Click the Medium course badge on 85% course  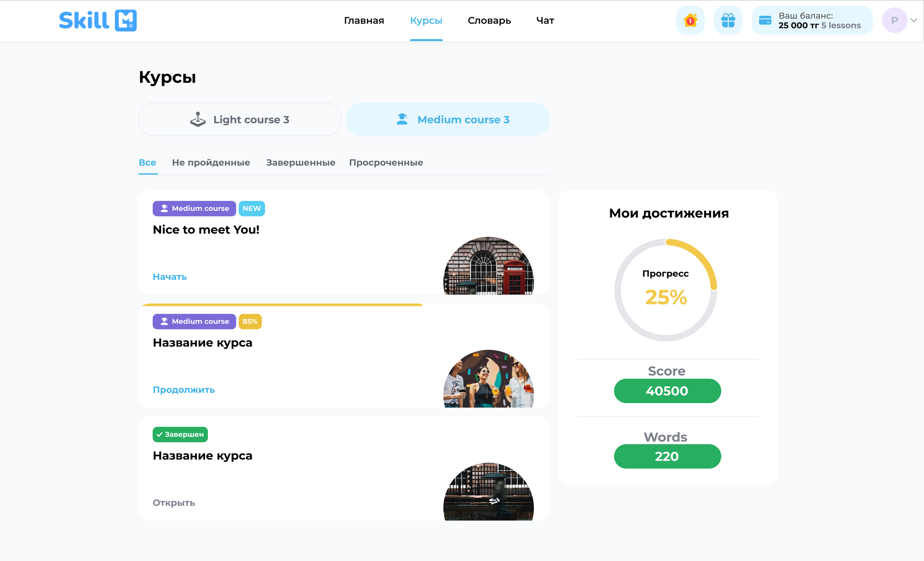pos(194,322)
